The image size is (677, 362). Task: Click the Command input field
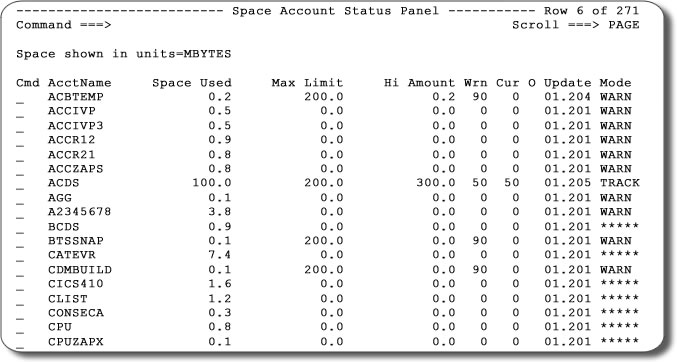click(302, 25)
